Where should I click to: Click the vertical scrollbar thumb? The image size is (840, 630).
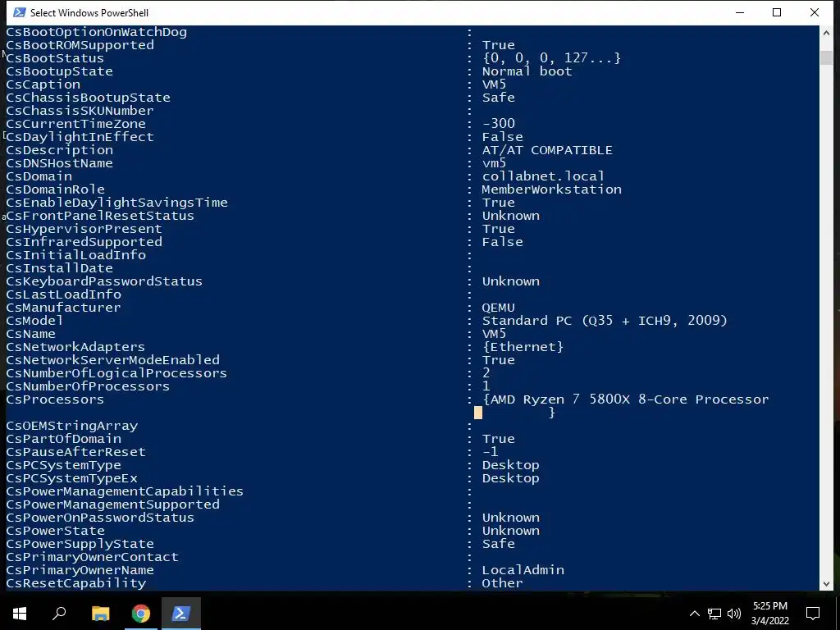point(826,57)
